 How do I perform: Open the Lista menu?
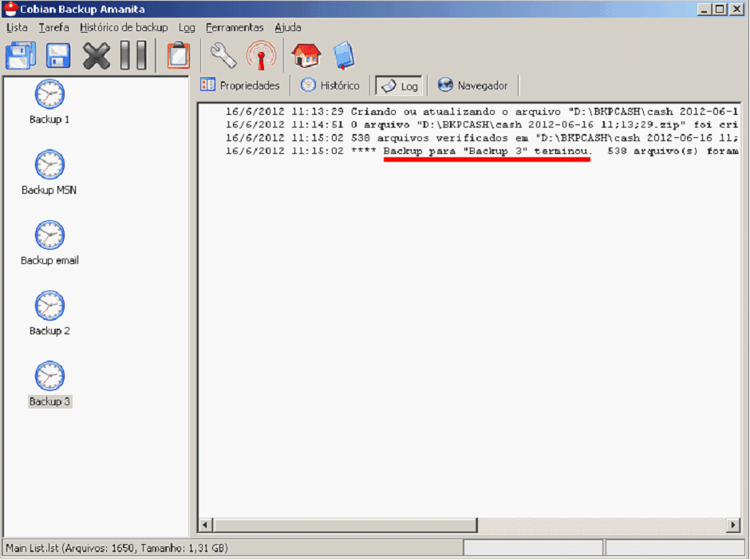tap(17, 27)
